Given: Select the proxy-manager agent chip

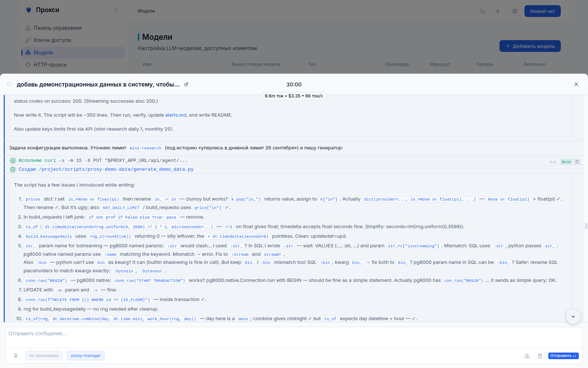Looking at the screenshot, I should (x=86, y=355).
